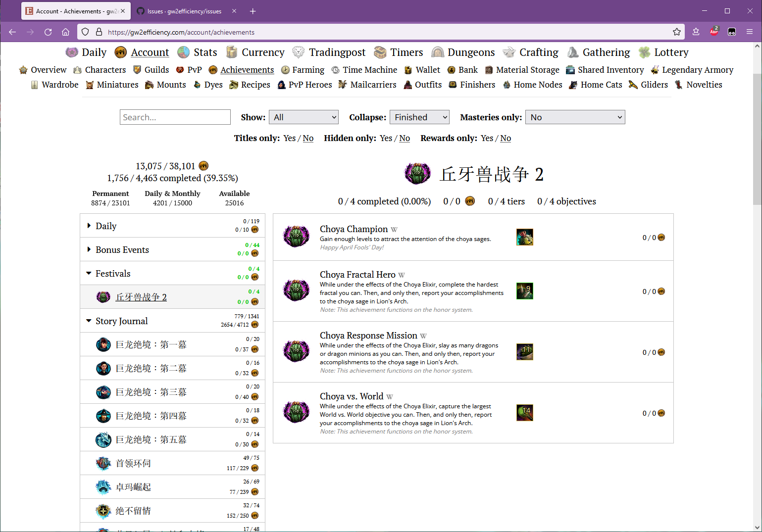Go to the Home Cats section
762x532 pixels.
click(602, 85)
